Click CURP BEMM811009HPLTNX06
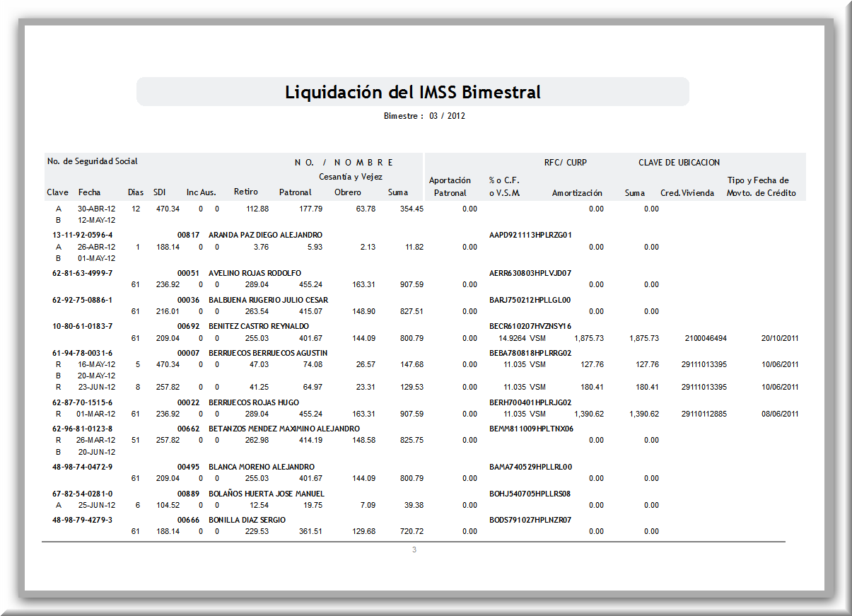This screenshot has height=616, width=852. [531, 429]
